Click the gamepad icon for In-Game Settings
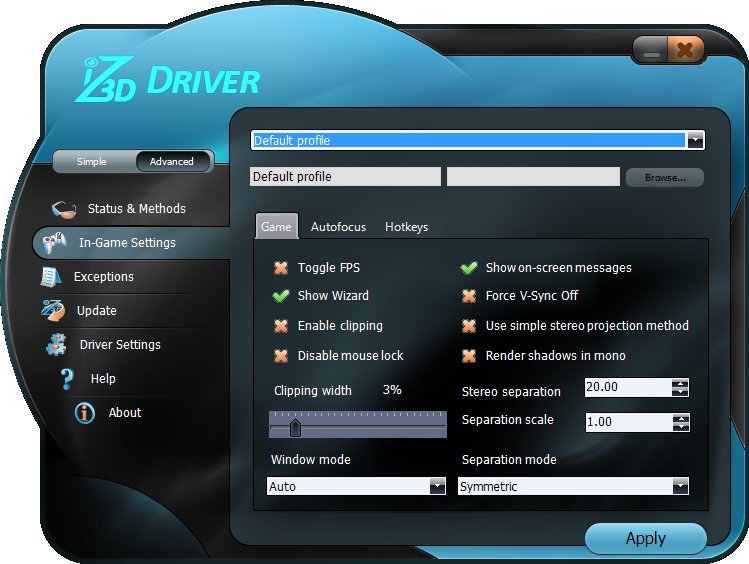The height and width of the screenshot is (564, 749). pos(54,243)
